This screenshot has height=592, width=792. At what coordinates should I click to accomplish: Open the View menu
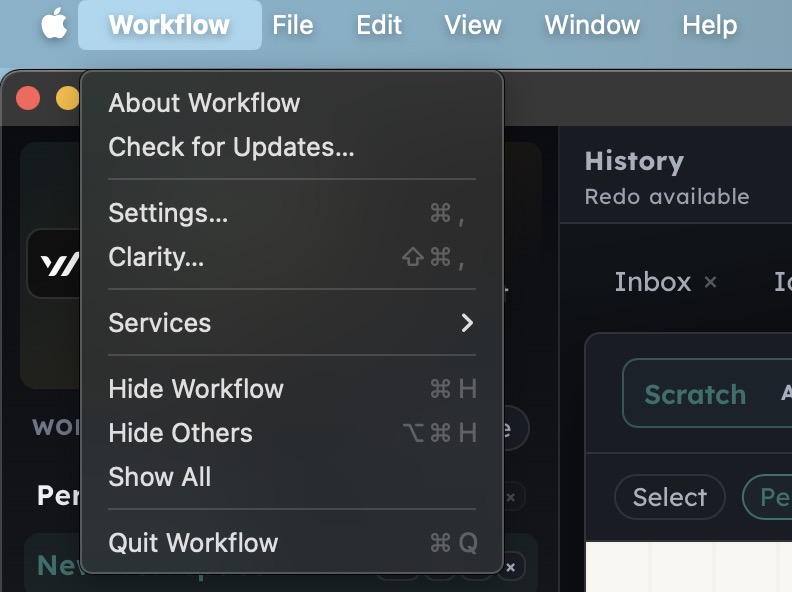tap(473, 25)
